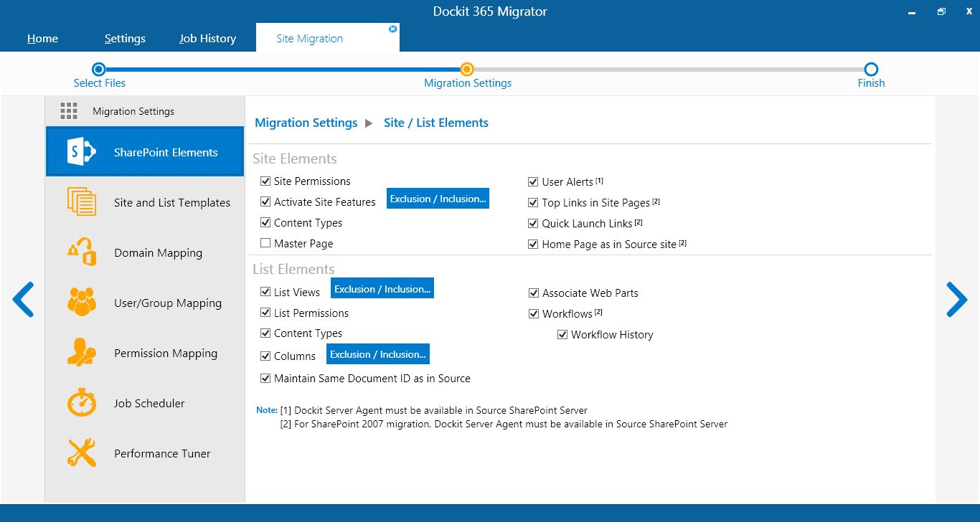Click the Site and List Templates icon
Screen dimensions: 980x522
(81, 202)
